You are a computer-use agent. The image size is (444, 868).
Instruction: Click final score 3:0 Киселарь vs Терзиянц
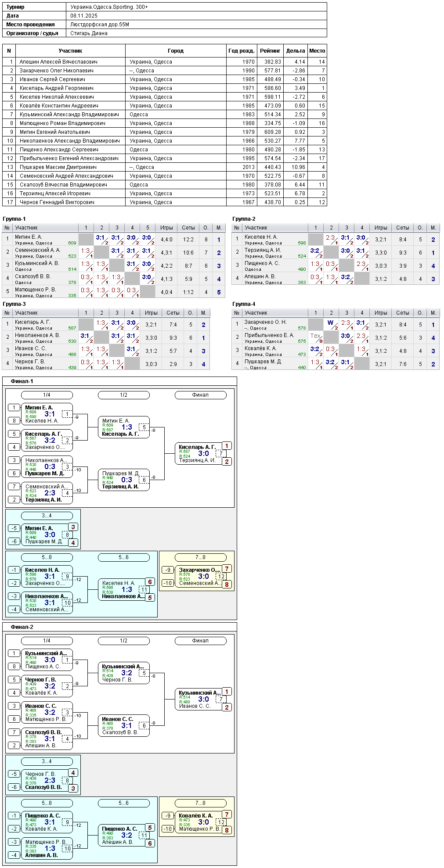pos(203,453)
